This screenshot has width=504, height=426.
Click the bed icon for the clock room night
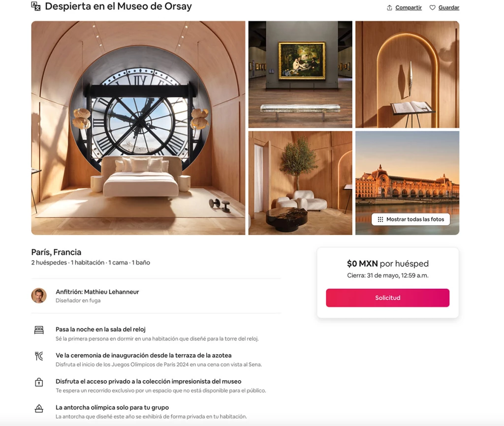pyautogui.click(x=39, y=330)
